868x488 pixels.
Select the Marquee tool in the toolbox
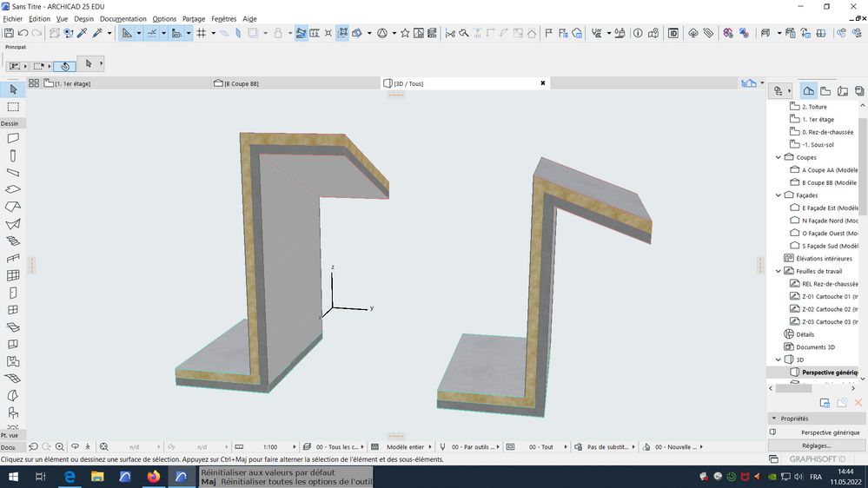tap(13, 107)
